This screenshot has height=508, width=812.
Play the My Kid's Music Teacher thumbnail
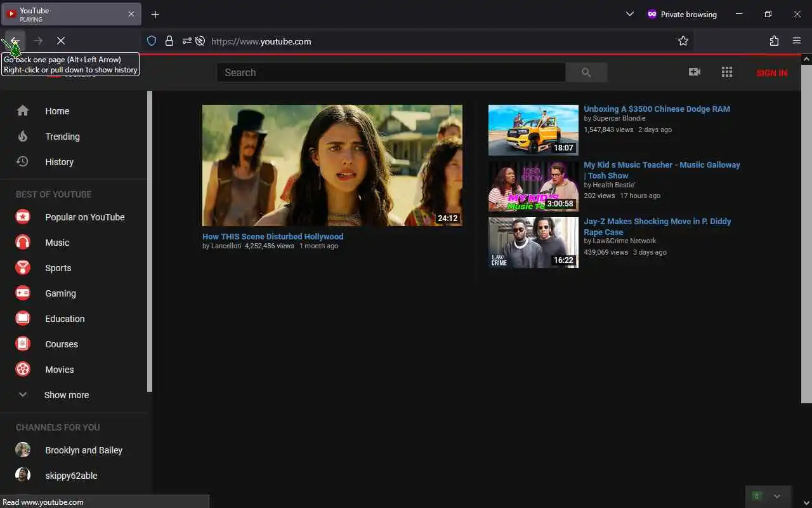coord(534,186)
